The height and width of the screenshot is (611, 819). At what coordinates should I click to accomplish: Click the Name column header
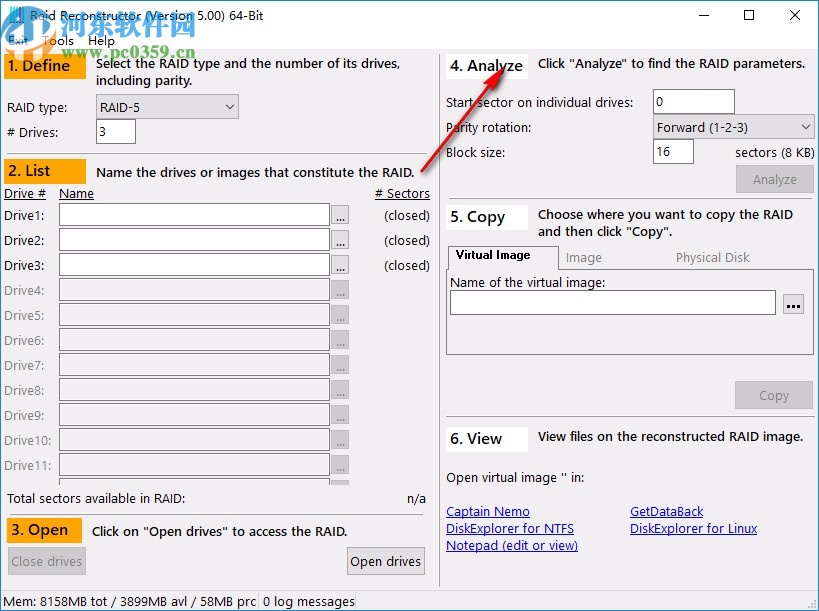pos(76,194)
